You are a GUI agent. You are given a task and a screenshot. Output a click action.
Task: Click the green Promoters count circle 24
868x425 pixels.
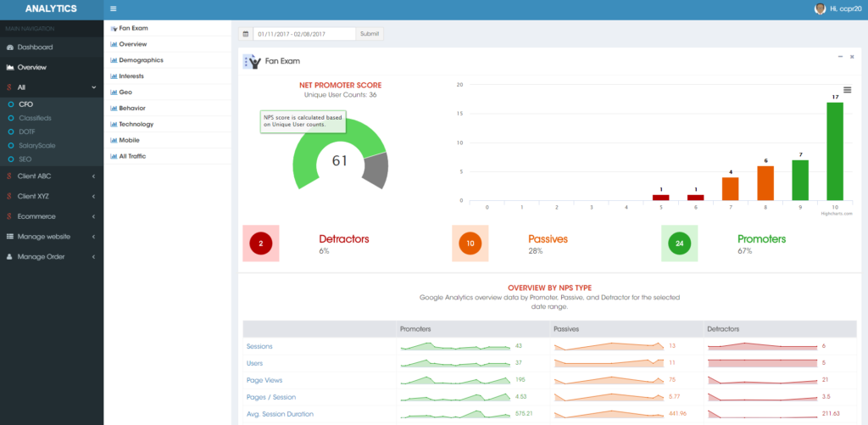pyautogui.click(x=679, y=243)
